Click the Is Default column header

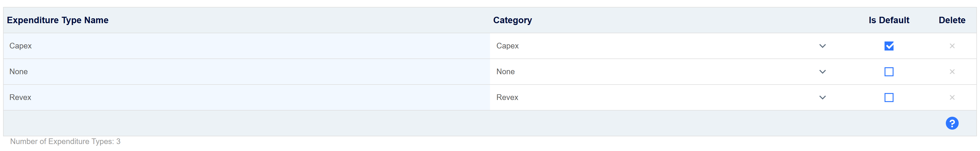point(889,20)
